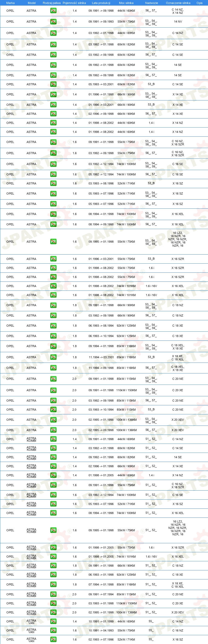Click PB icon in ASTRA 1.6 53_B X 16 SZR row
Image resolution: width=208 pixels, height=644 pixels.
pyautogui.click(x=53, y=259)
